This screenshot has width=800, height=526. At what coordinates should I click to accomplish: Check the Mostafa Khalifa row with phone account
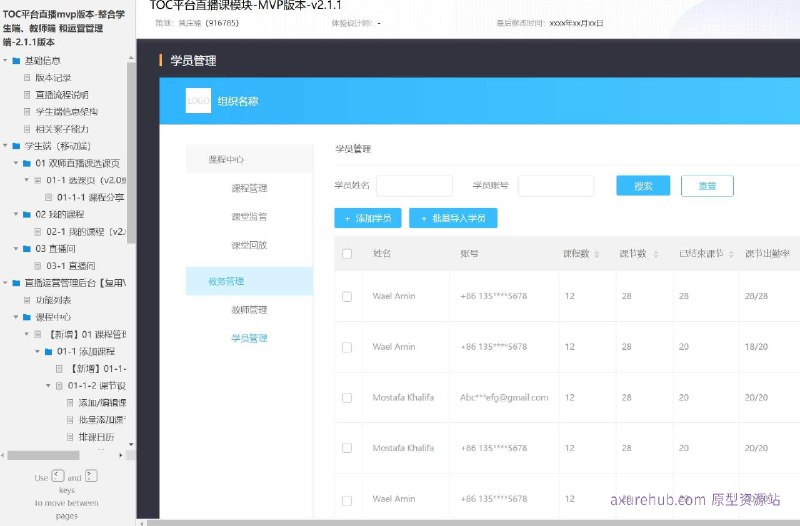pos(347,448)
